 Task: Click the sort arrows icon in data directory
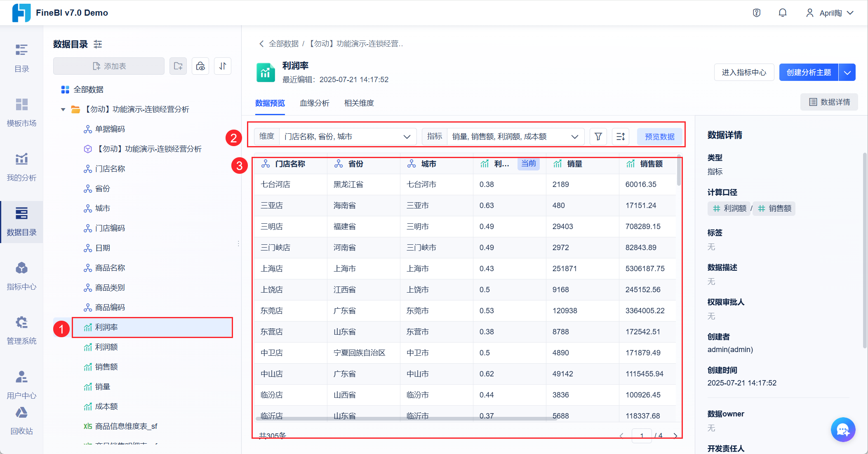click(223, 66)
